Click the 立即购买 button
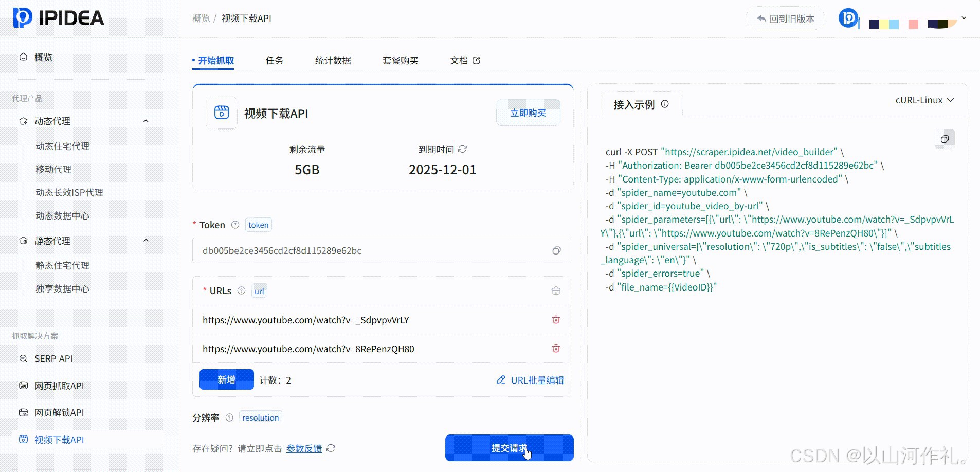This screenshot has width=980, height=472. [x=528, y=113]
